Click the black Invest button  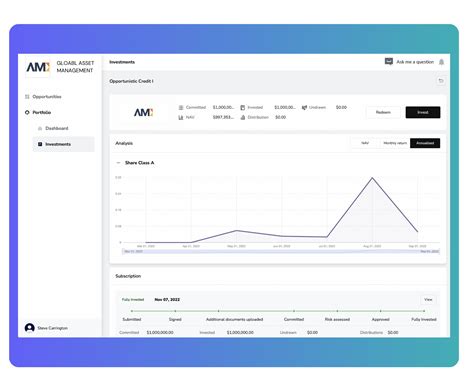[x=423, y=112]
